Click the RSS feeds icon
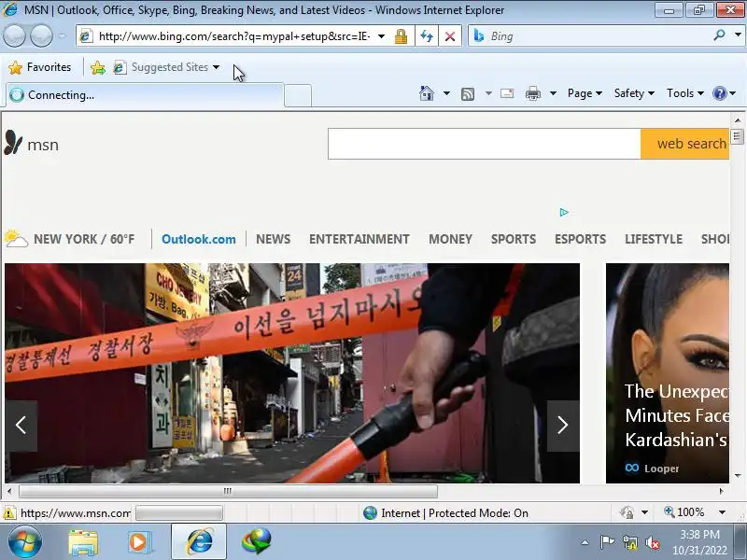Screen dimensions: 747x560 pyautogui.click(x=468, y=94)
